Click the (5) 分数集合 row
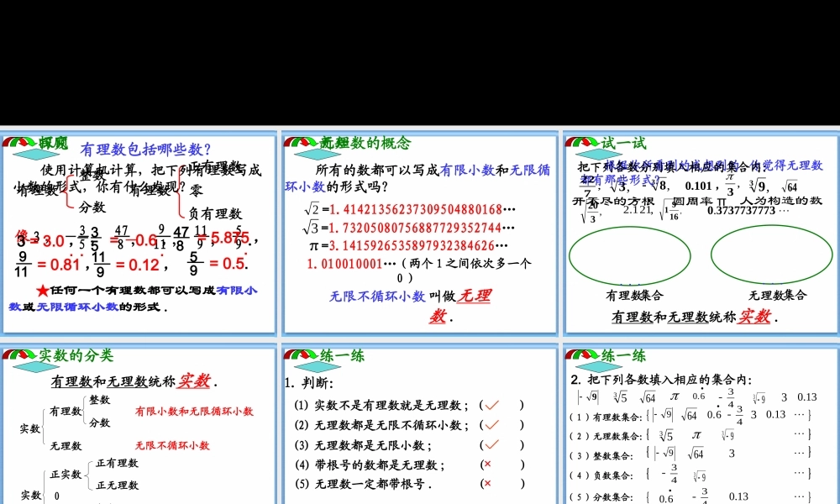The height and width of the screenshot is (504, 840). point(690,496)
